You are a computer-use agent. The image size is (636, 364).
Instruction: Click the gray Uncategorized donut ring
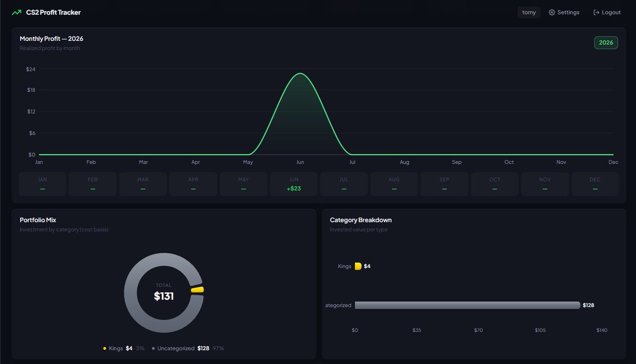pyautogui.click(x=131, y=293)
